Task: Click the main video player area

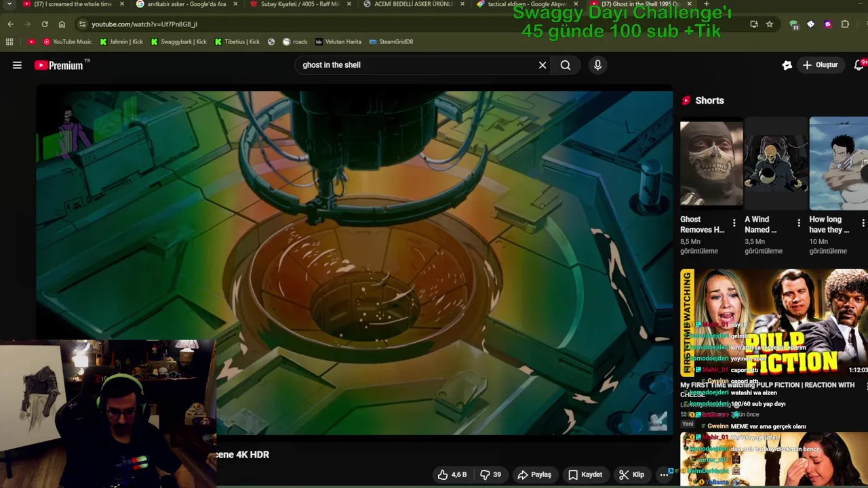Action: tap(355, 262)
